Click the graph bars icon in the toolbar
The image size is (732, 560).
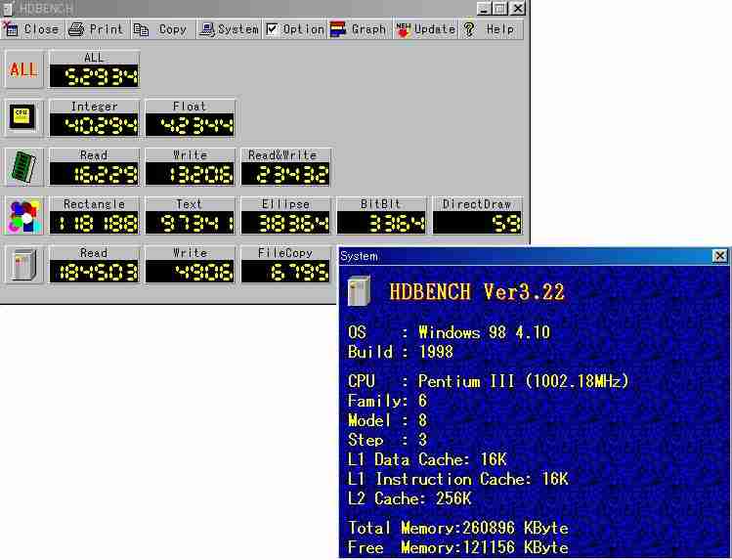337,29
